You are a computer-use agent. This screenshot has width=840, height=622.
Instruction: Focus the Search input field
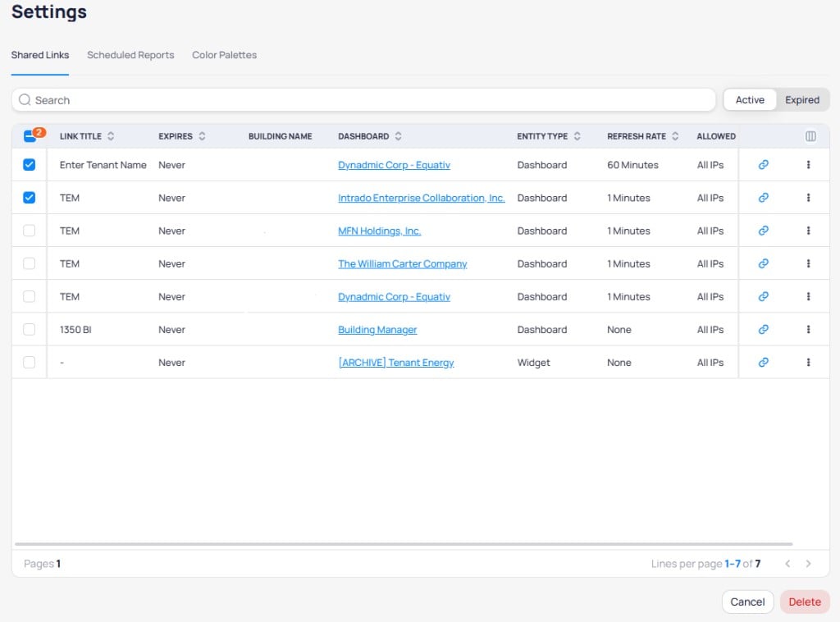click(363, 99)
